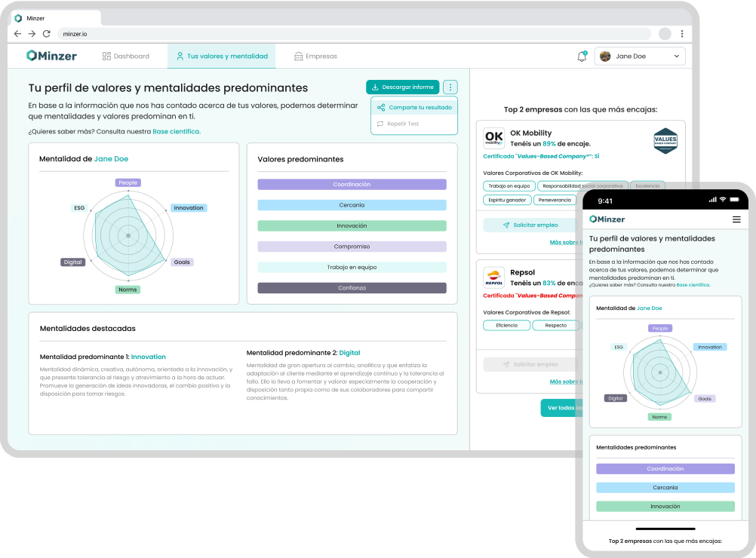Click Digital label on desktop radar chart

click(72, 262)
